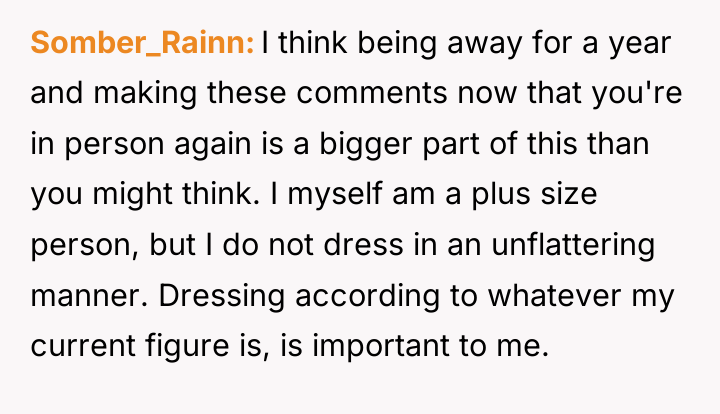Click the word "dress" in the fifth line
Screen dimensions: 720x414
(x=364, y=245)
